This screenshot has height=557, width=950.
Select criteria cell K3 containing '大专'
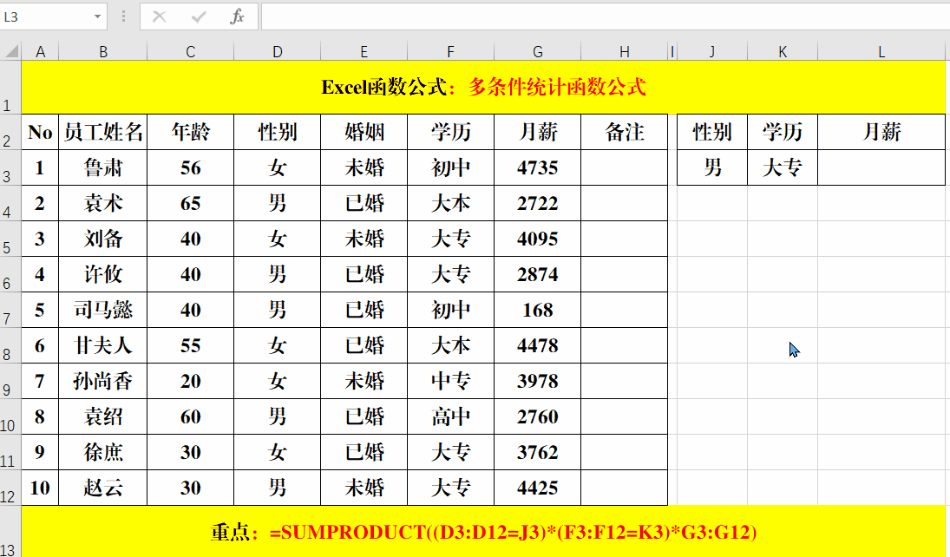click(782, 167)
